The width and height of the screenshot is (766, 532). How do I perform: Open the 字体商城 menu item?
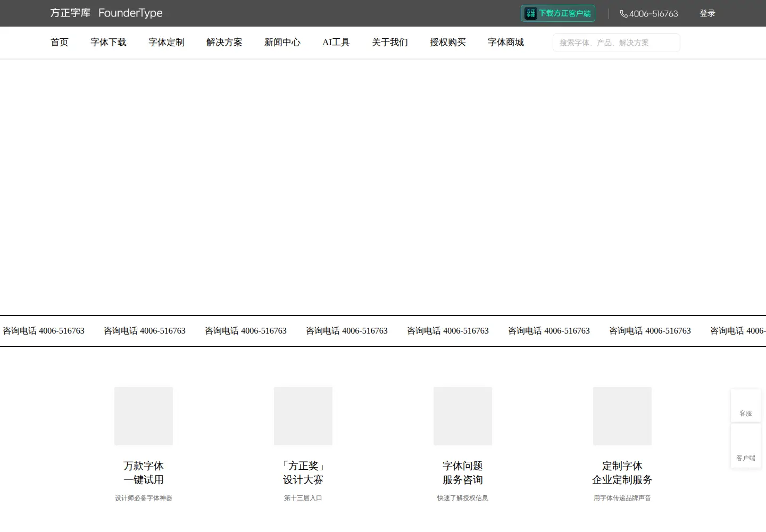pos(506,43)
